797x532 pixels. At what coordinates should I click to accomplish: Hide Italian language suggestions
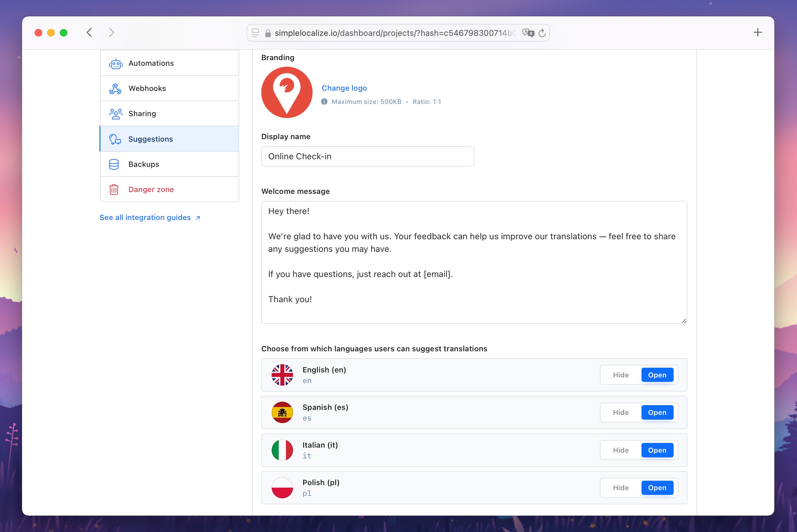click(620, 450)
